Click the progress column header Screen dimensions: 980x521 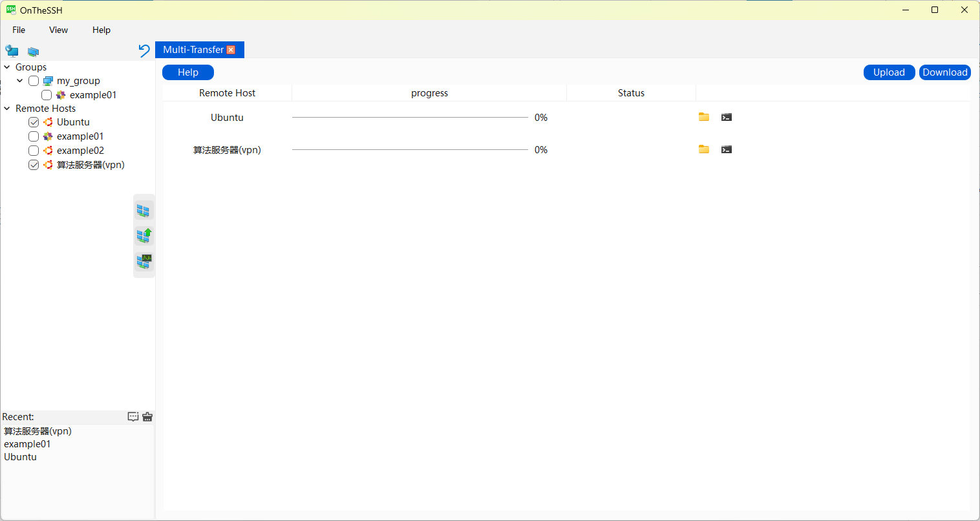429,93
